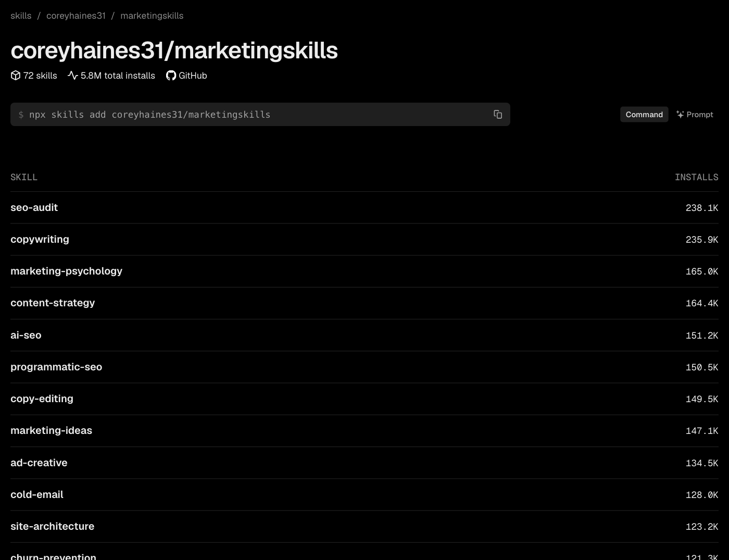Screen dimensions: 729x560
Task: Open the GitHub repository link
Action: click(186, 76)
